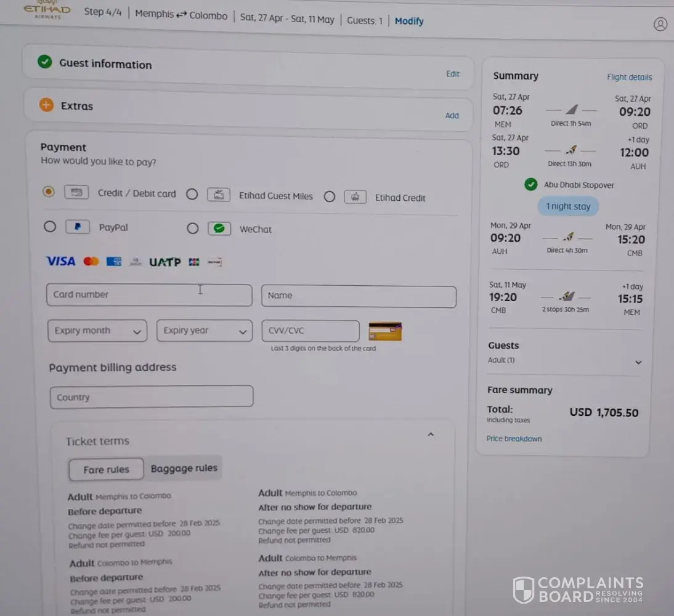Viewport: 674px width, 616px height.
Task: Click the WeChat logo icon
Action: pyautogui.click(x=219, y=229)
